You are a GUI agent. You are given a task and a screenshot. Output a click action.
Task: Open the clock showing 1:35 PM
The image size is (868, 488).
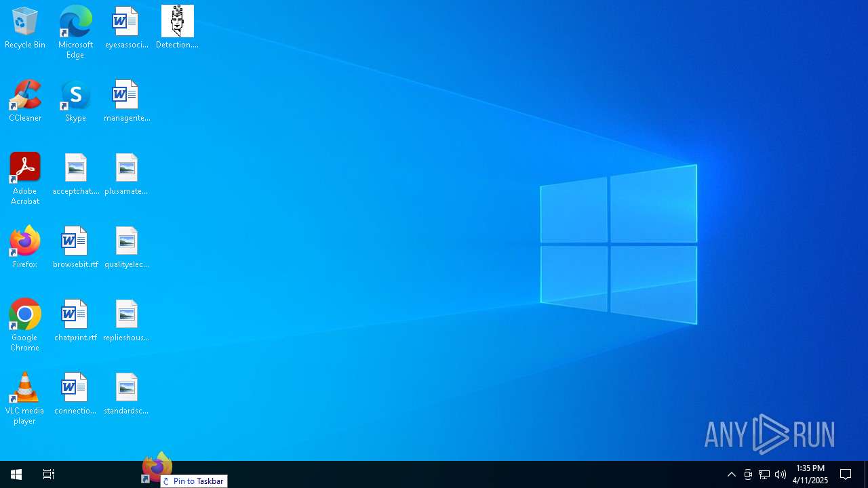click(x=810, y=474)
